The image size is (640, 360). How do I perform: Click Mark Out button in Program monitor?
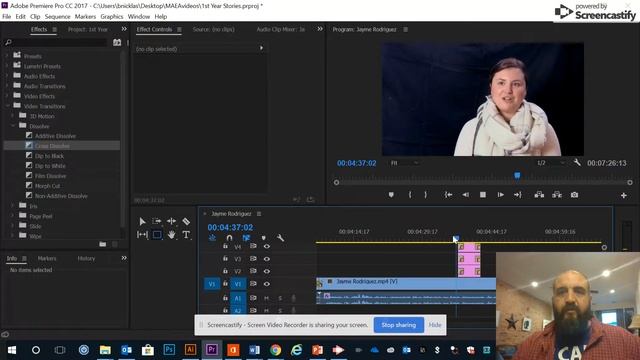(x=426, y=195)
